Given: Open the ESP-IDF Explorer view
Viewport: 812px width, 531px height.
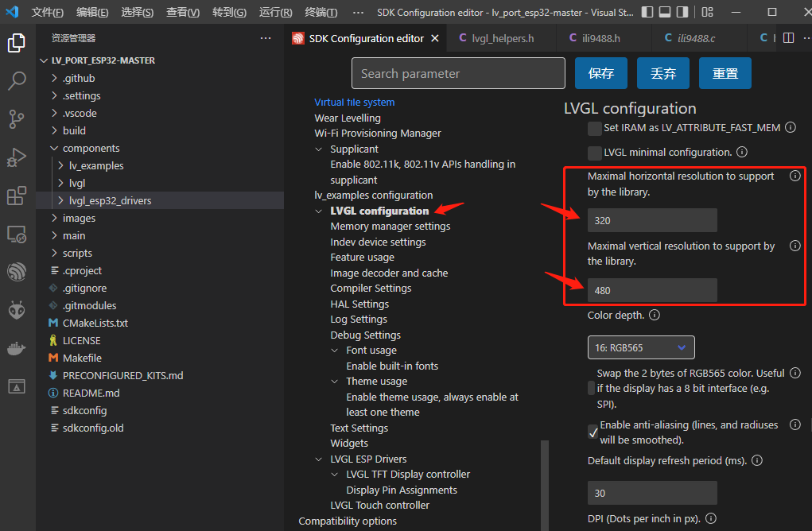Looking at the screenshot, I should (x=17, y=272).
